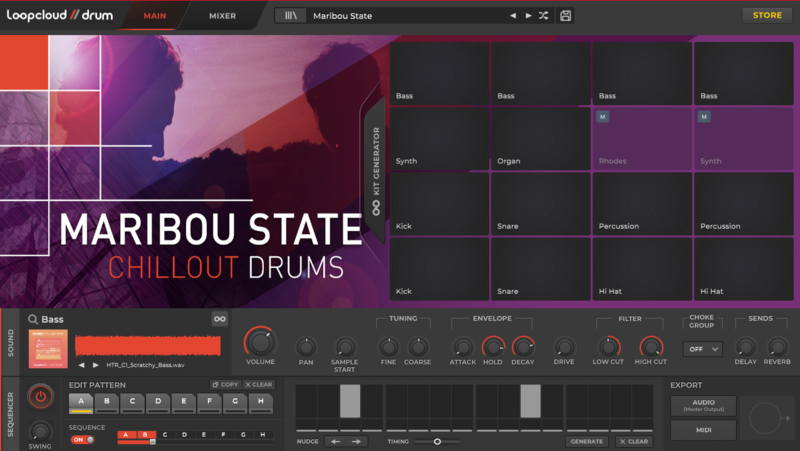Save the preset with the floppy disk icon
This screenshot has height=451, width=800.
click(x=566, y=16)
